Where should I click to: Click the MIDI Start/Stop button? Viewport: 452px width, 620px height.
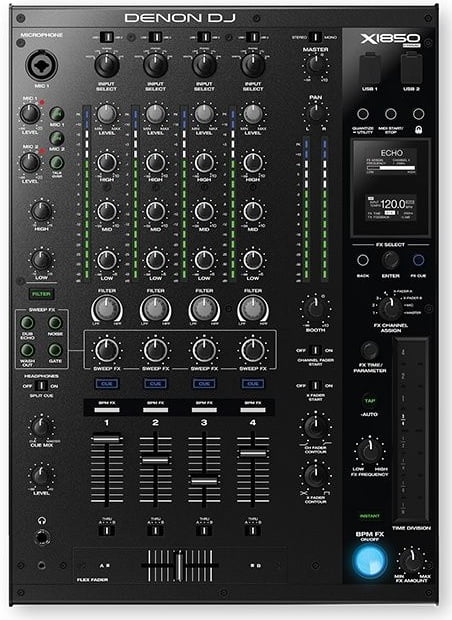click(x=391, y=114)
